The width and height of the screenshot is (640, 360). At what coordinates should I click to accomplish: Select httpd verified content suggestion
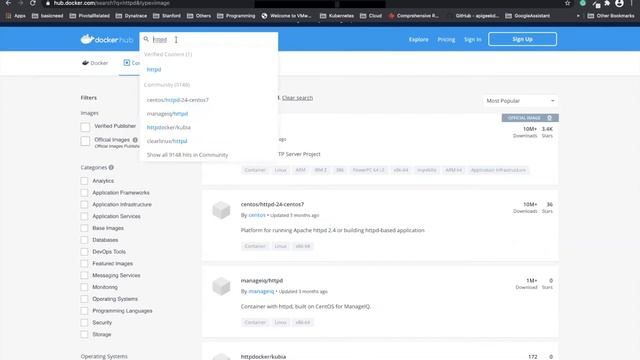coord(154,69)
